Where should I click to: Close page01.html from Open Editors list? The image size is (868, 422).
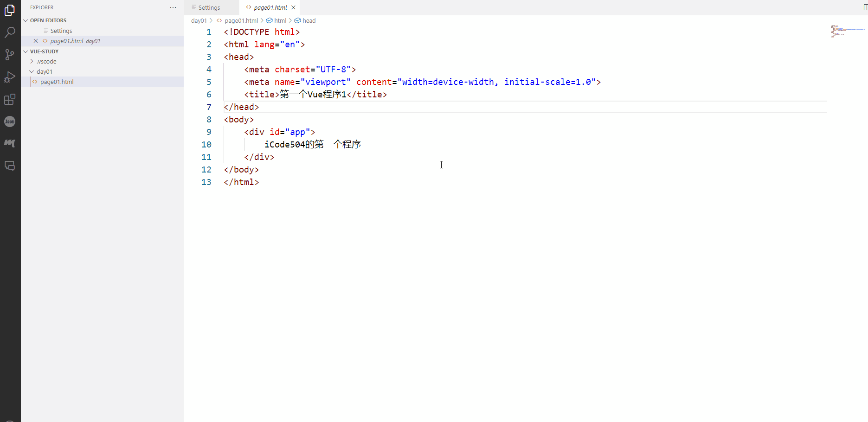tap(36, 41)
